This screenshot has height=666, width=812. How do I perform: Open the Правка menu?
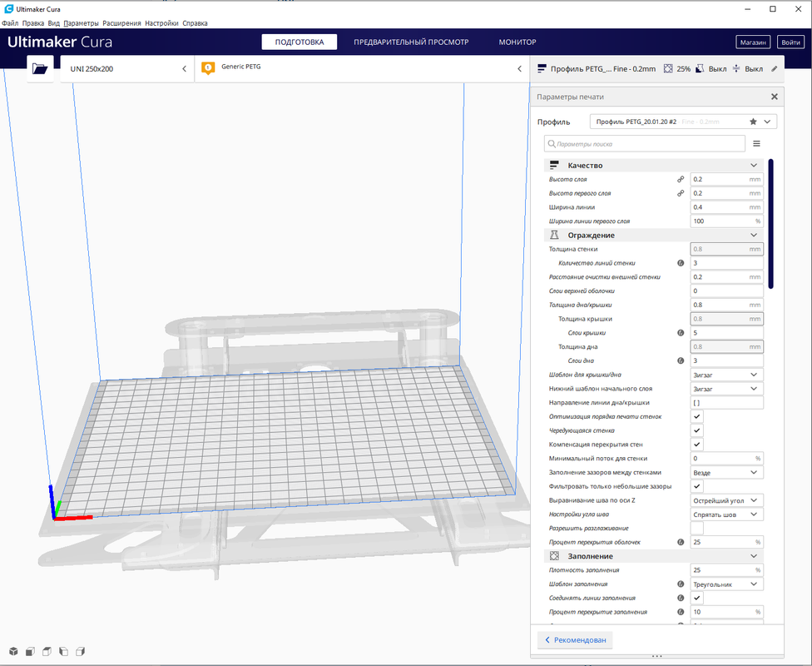(x=33, y=23)
